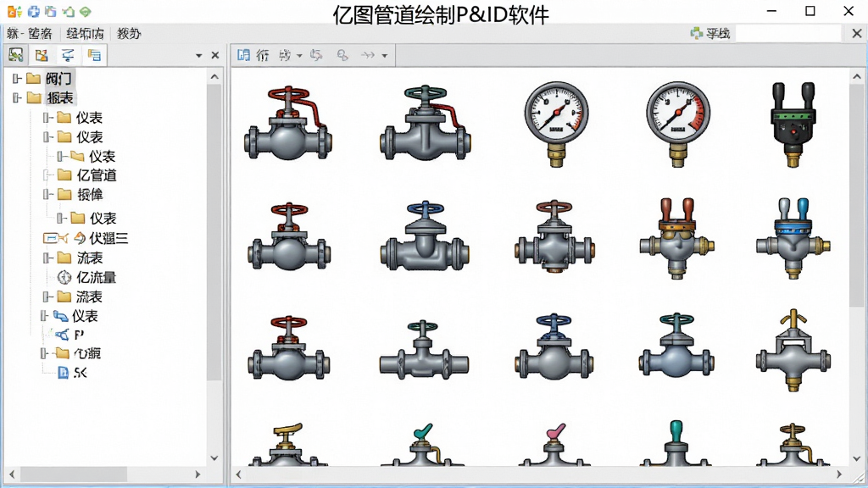Viewport: 868px width, 488px height.
Task: Open the left panel options dropdown arrow
Action: (x=198, y=55)
